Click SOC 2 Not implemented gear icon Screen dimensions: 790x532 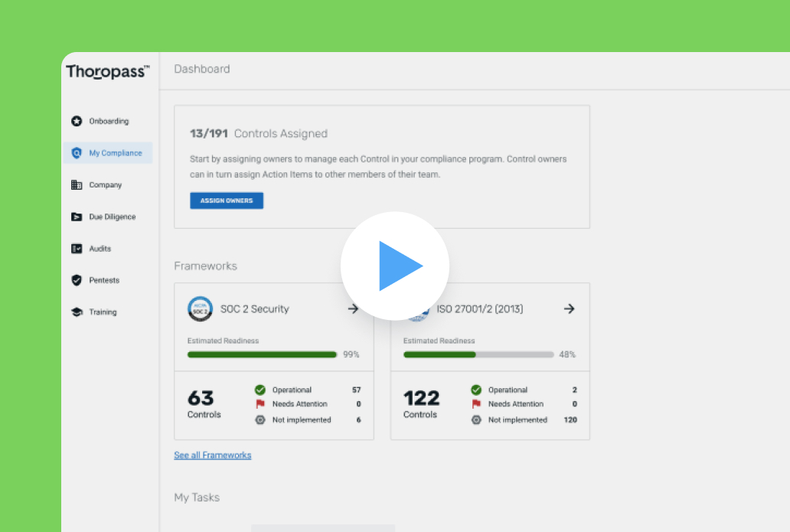pos(260,419)
